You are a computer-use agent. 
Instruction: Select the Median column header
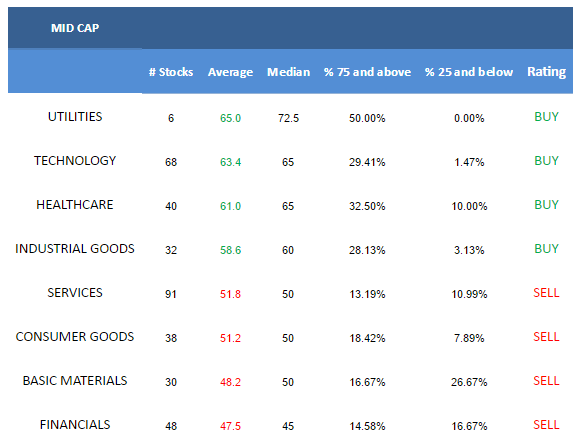point(288,72)
